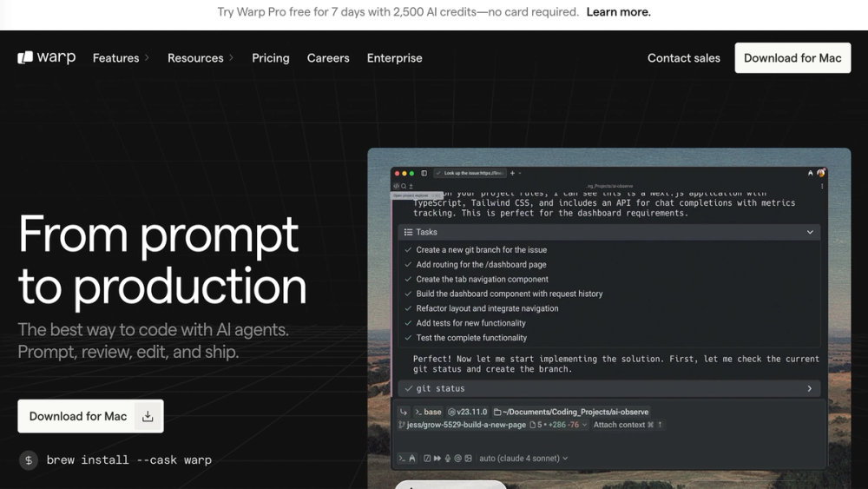Open the Careers page
The width and height of the screenshot is (868, 489).
click(x=328, y=57)
